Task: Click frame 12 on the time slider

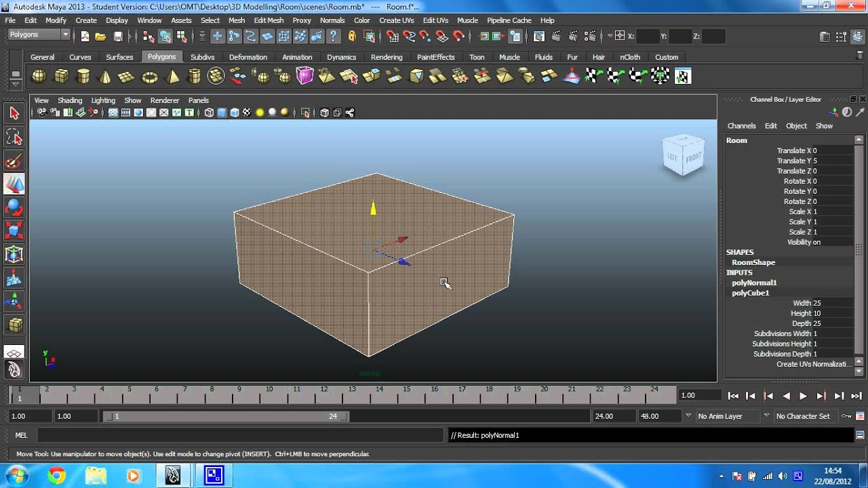Action: [324, 395]
